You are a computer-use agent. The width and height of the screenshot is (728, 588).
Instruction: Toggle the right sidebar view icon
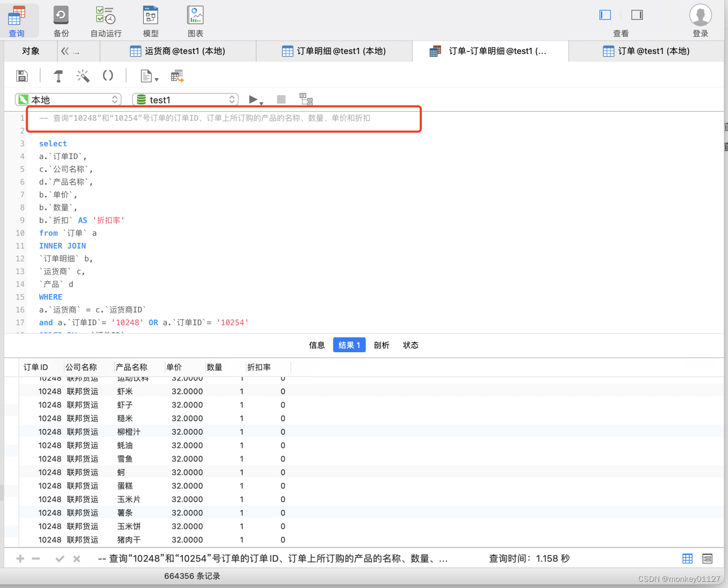pyautogui.click(x=637, y=15)
